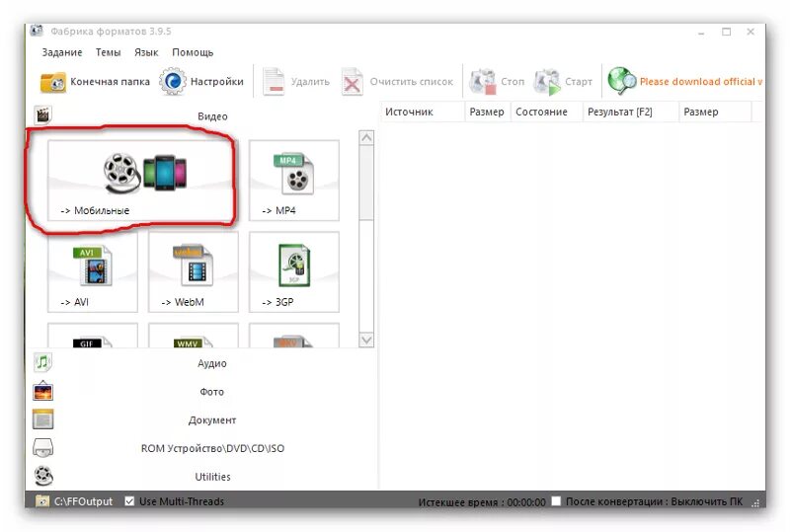Screen dimensions: 790x532
Task: Choose the MP4 conversion tile
Action: coord(293,181)
